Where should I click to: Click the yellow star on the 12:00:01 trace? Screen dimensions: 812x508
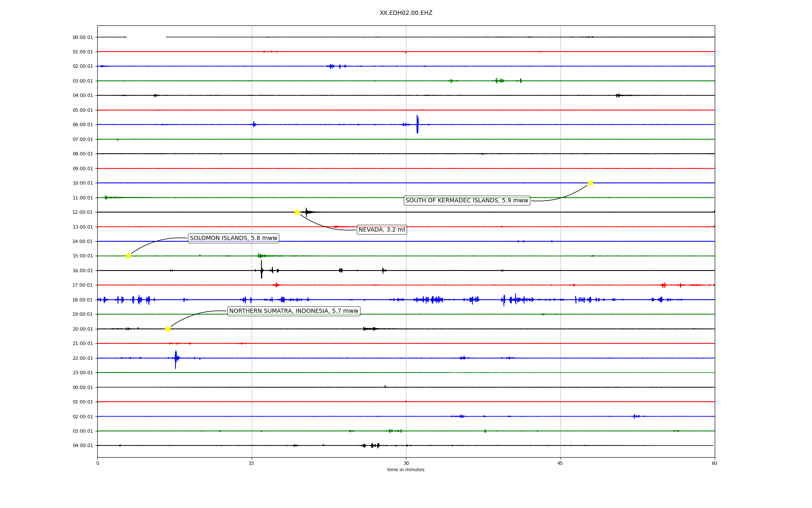(x=297, y=212)
